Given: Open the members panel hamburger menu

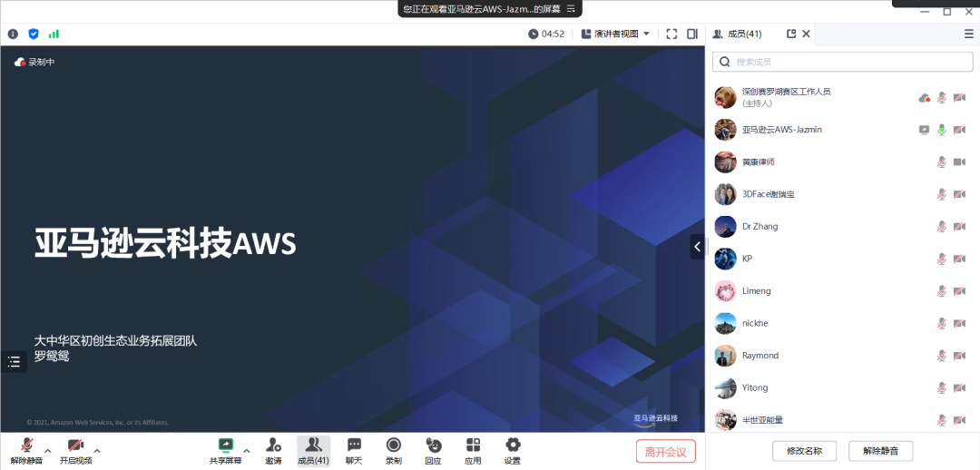Looking at the screenshot, I should (x=969, y=34).
